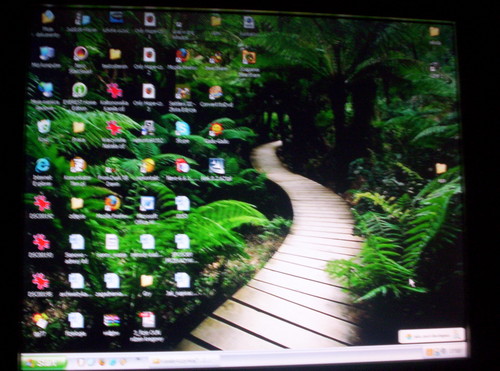Open the folder icon on the right edge

[x=441, y=169]
